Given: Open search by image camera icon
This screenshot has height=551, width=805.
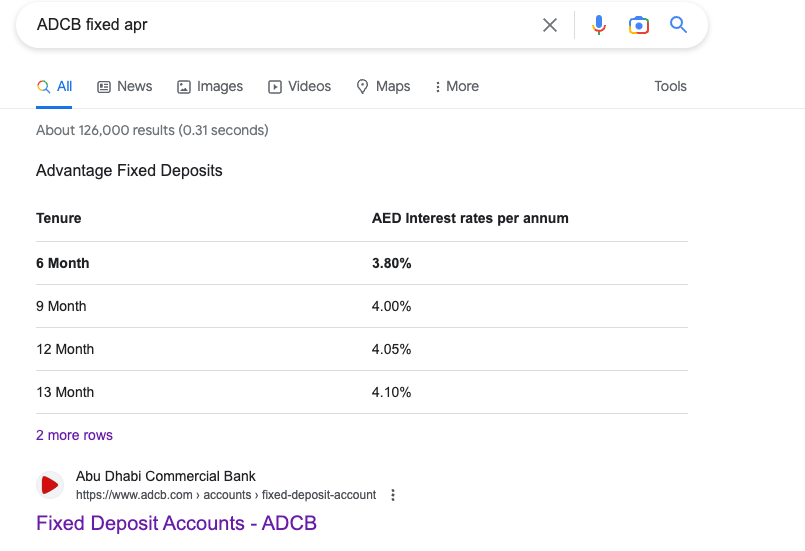Looking at the screenshot, I should click(x=639, y=25).
